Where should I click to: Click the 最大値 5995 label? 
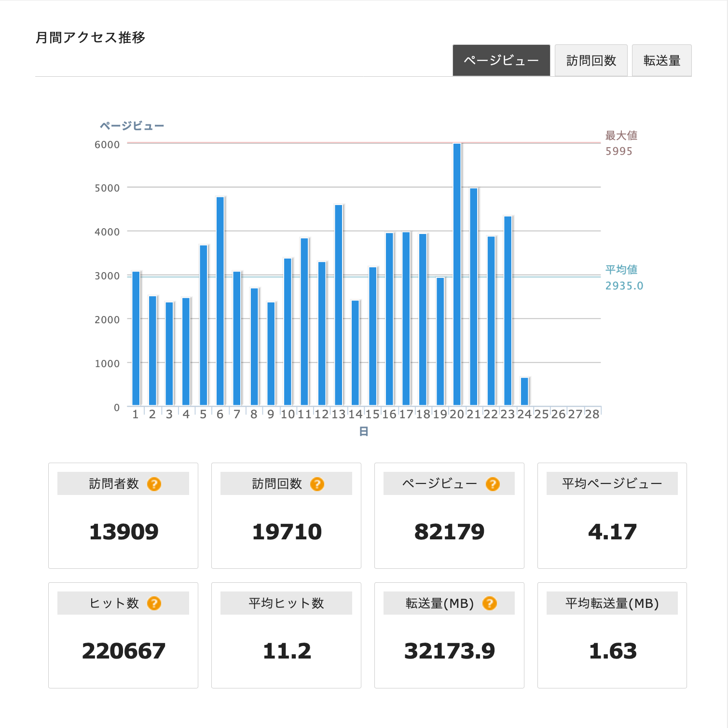tap(621, 143)
